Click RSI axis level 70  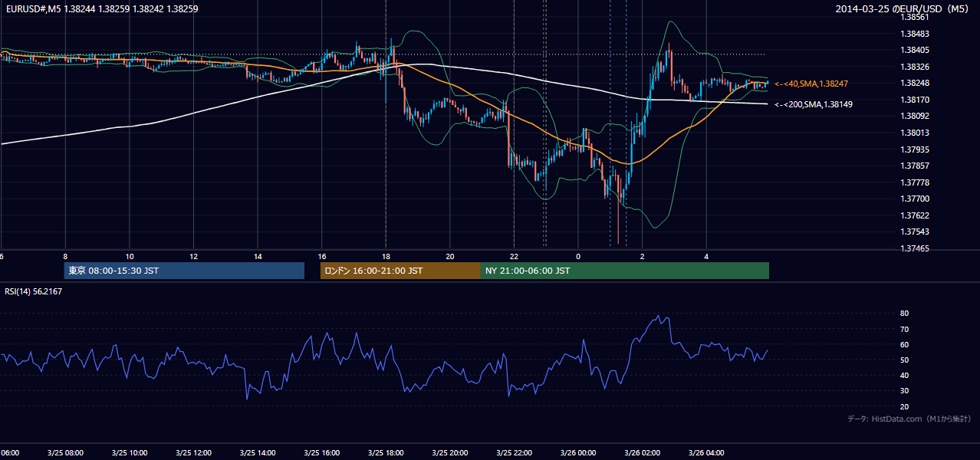tap(905, 329)
